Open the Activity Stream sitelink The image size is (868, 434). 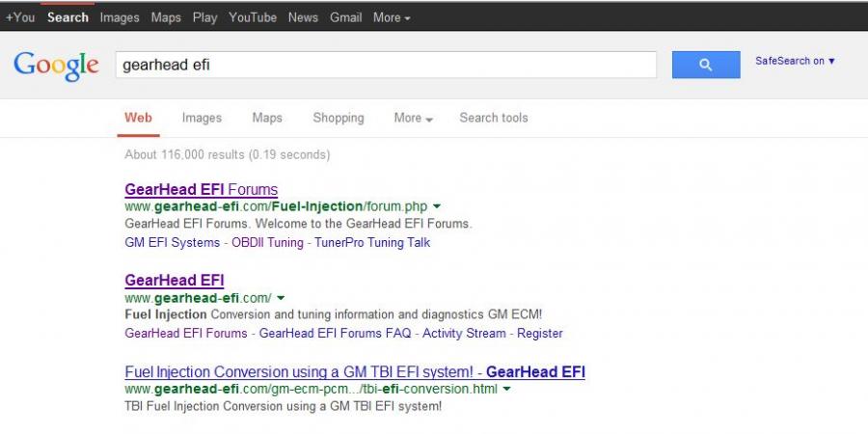click(464, 334)
